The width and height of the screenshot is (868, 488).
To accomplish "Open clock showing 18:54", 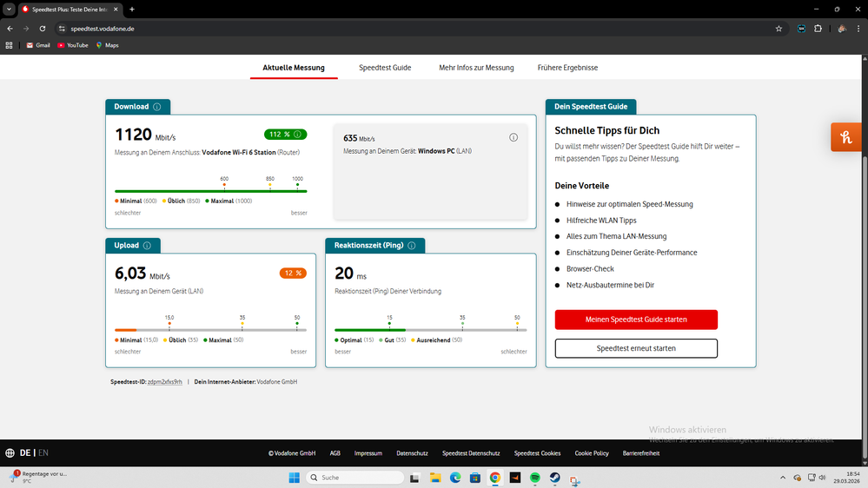I will coord(847,478).
